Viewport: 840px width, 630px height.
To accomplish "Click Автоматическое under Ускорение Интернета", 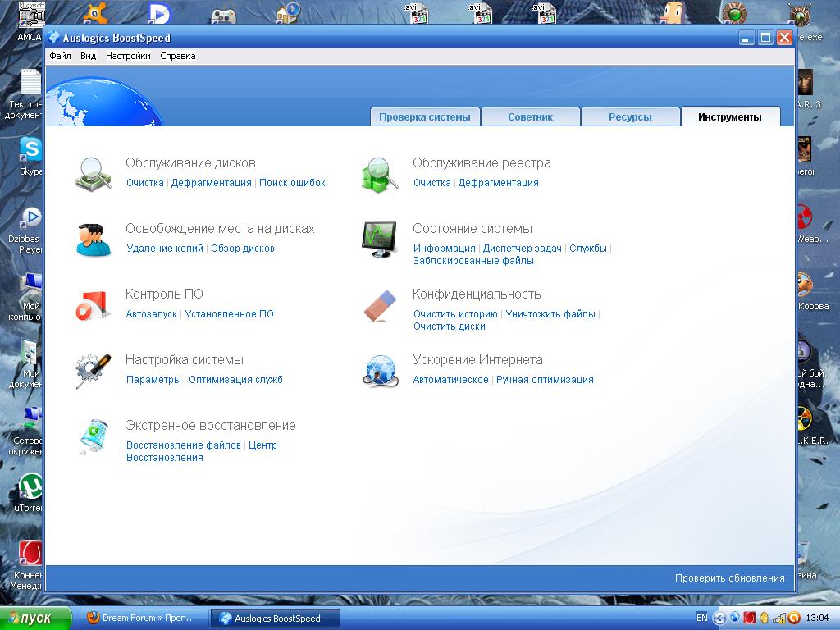I will pos(451,379).
